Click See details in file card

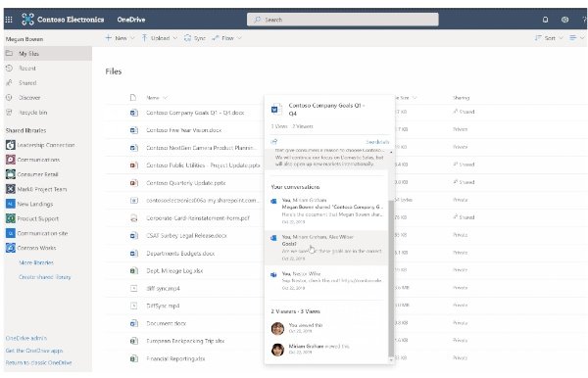pos(377,142)
